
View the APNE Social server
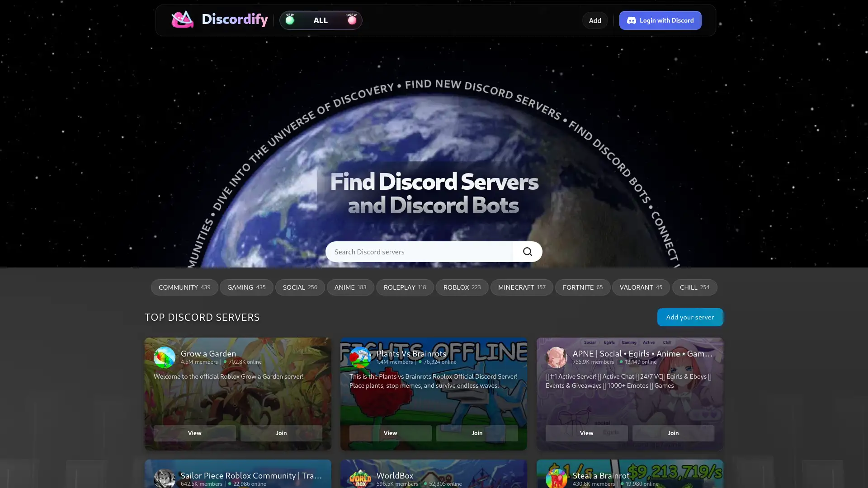(x=587, y=433)
